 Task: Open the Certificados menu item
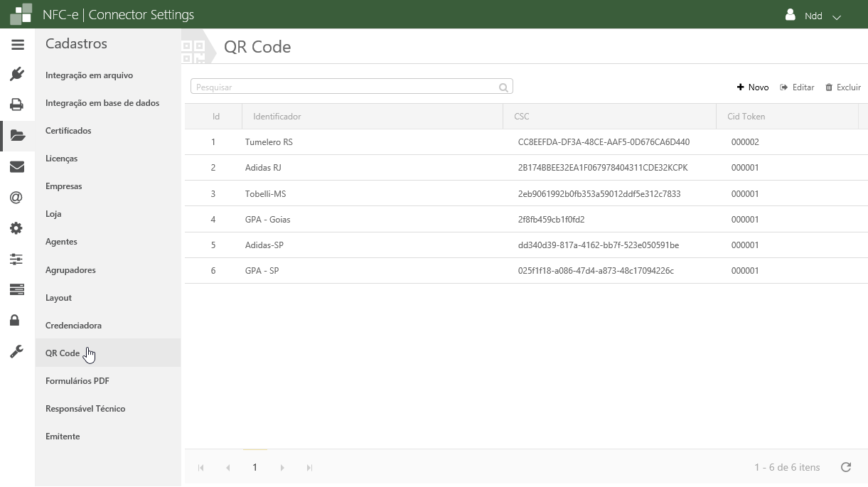click(68, 131)
